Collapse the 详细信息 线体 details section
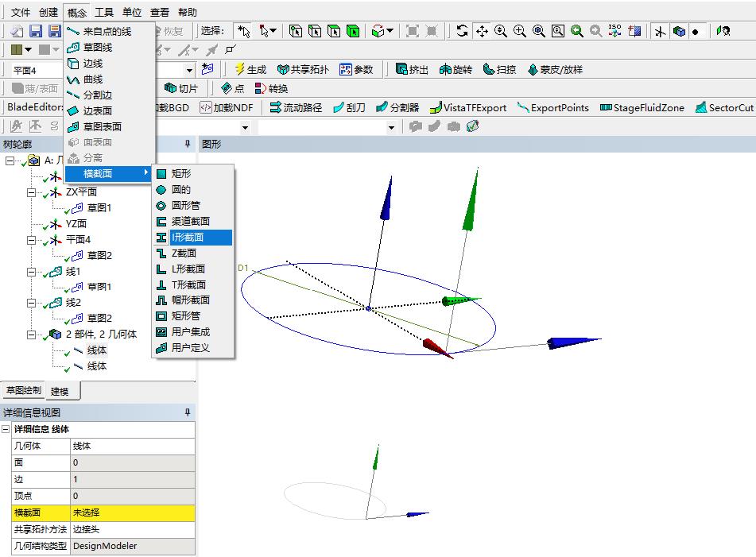The image size is (756, 557). point(6,429)
